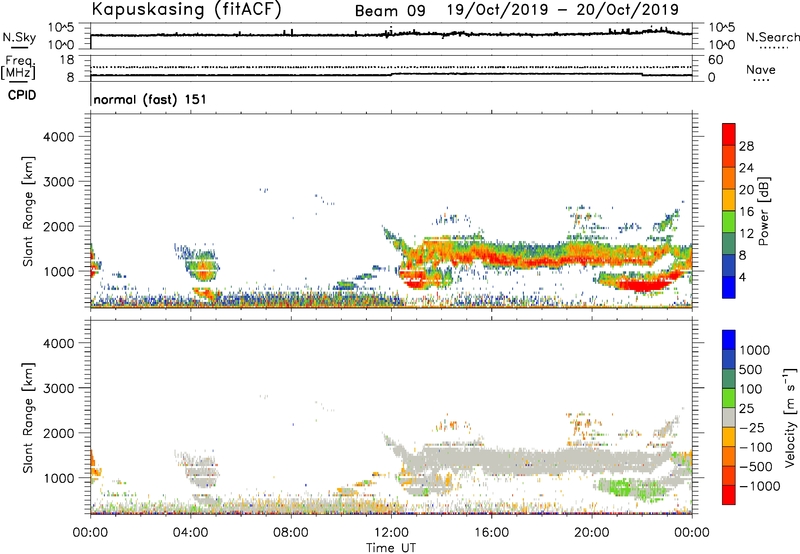Click the '1000' value on the Velocity scale

(755, 350)
